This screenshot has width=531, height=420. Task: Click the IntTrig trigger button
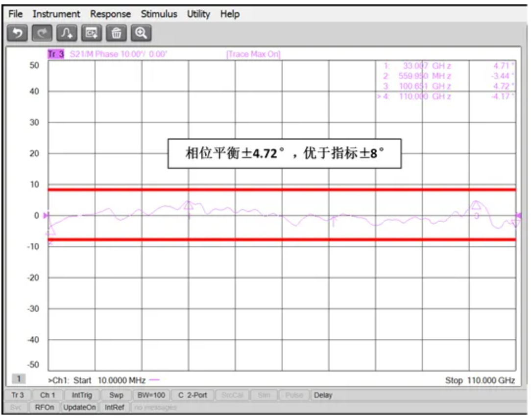click(82, 395)
